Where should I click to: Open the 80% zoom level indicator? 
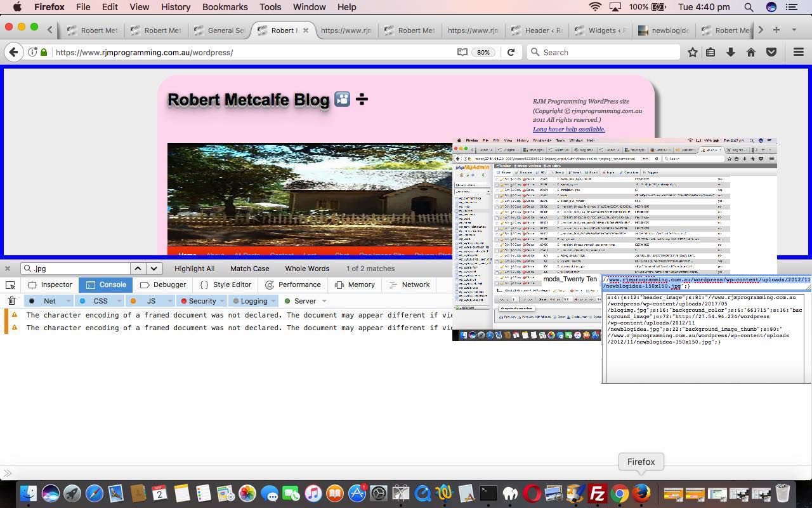(483, 52)
